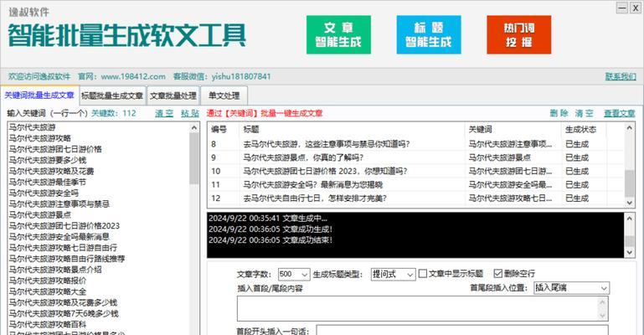Switch to 标题批量生成文章 tab
This screenshot has height=335, width=644.
coord(112,95)
